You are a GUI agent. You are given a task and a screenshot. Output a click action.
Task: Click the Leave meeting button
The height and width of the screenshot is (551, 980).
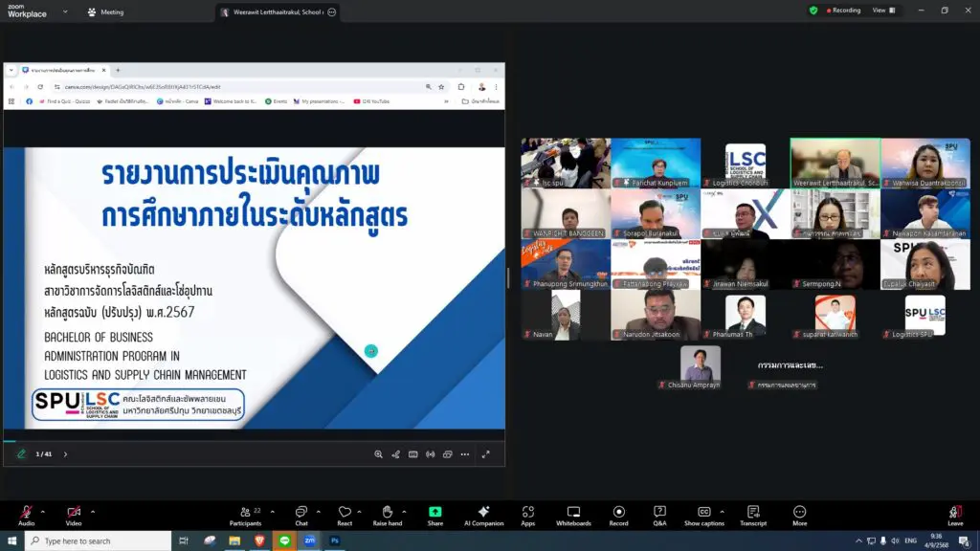tap(955, 514)
